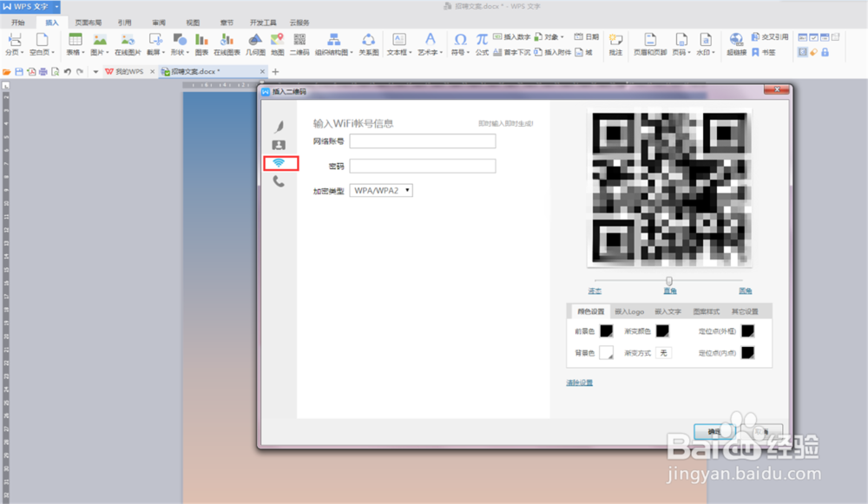Pick the 前景色 foreground color swatch
The image size is (868, 504).
click(x=606, y=331)
